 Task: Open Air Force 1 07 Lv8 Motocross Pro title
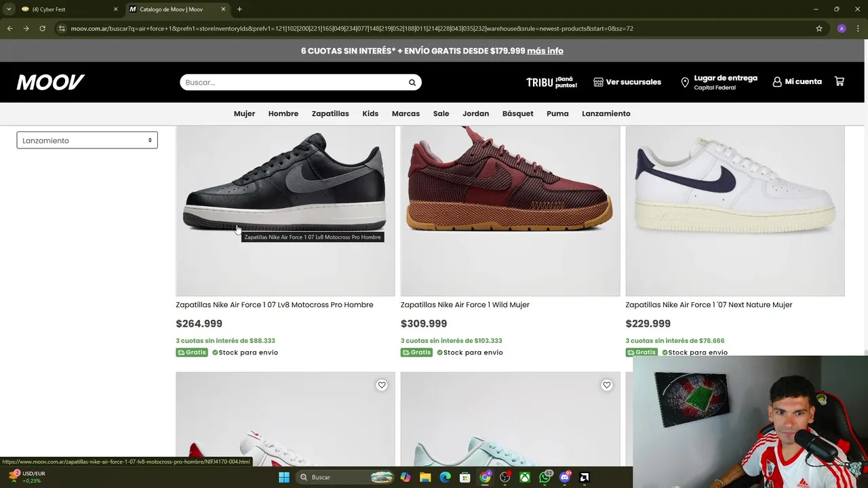click(274, 305)
